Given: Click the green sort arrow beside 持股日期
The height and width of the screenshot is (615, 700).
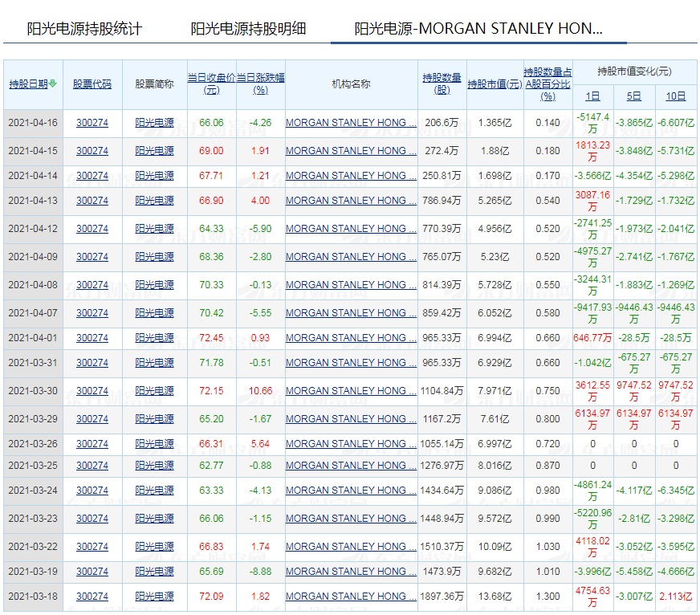Looking at the screenshot, I should click(x=53, y=83).
